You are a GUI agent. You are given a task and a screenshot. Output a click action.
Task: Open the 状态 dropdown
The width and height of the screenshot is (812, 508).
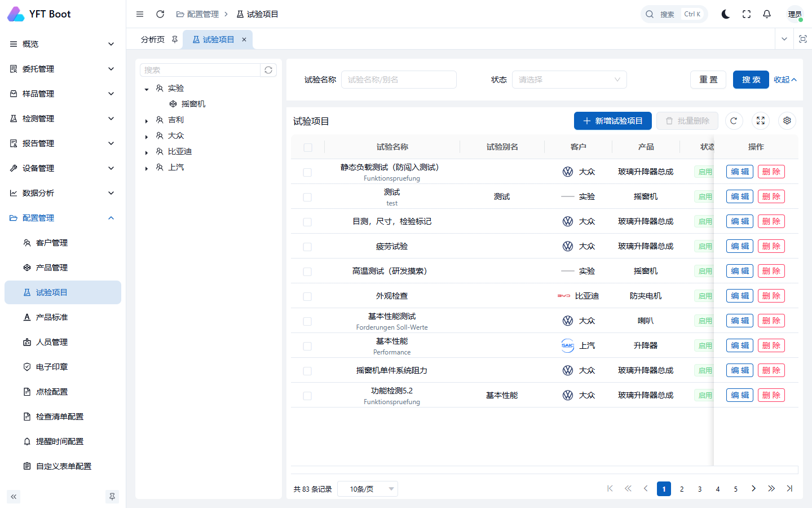click(570, 80)
